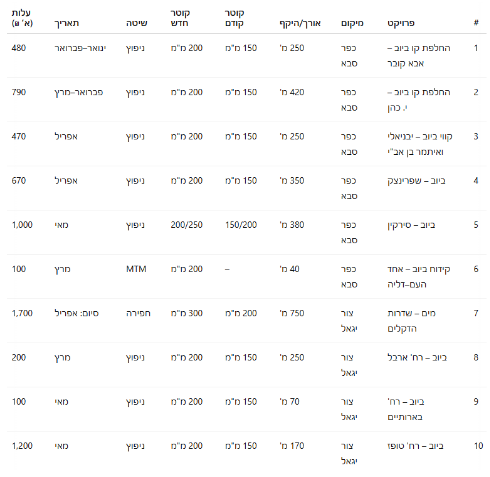The width and height of the screenshot is (490, 477).
Task: Click the אורך/היקף column header
Action: pyautogui.click(x=300, y=23)
